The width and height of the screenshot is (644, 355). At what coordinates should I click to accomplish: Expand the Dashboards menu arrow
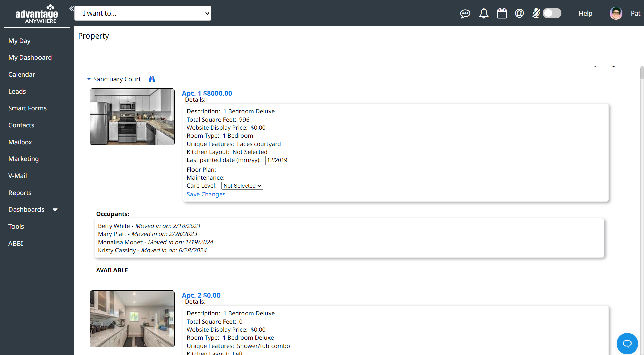tap(55, 210)
